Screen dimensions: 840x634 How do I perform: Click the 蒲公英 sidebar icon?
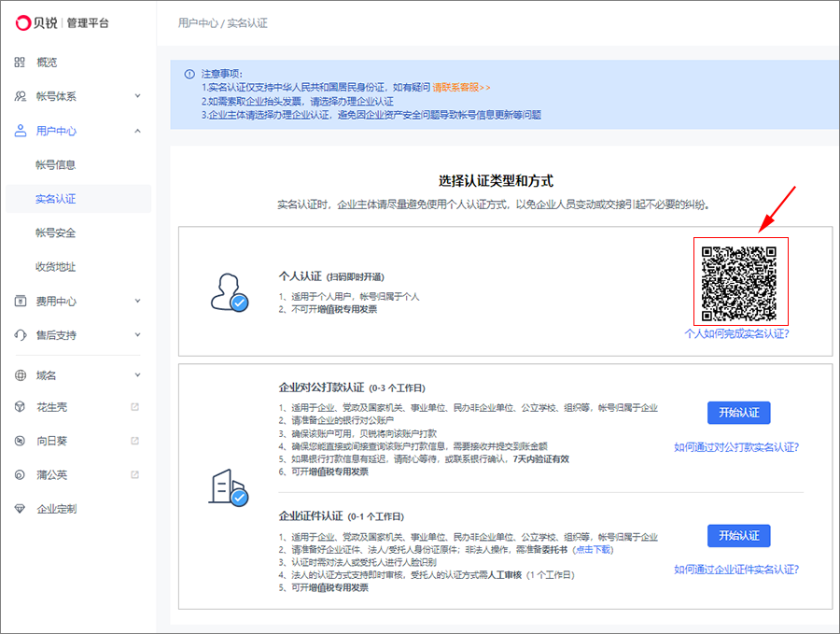coord(20,475)
